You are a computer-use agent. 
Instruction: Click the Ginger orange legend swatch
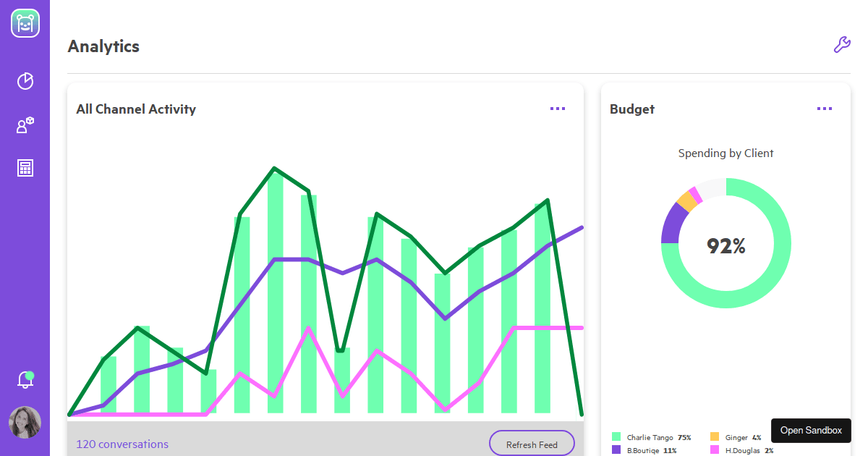tap(715, 437)
